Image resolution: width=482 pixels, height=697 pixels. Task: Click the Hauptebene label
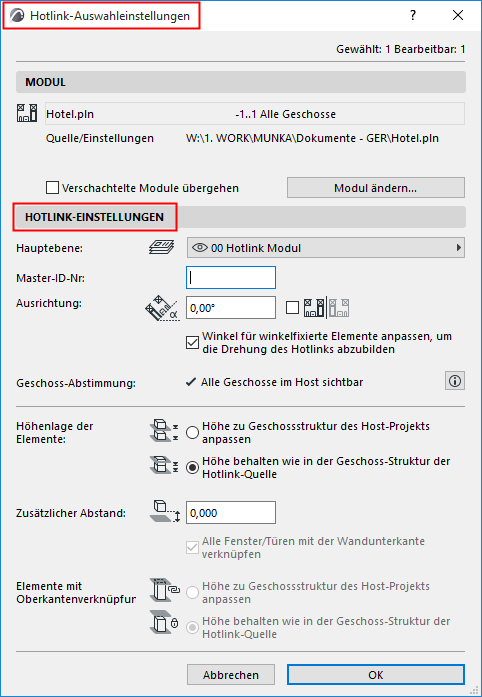tap(49, 248)
